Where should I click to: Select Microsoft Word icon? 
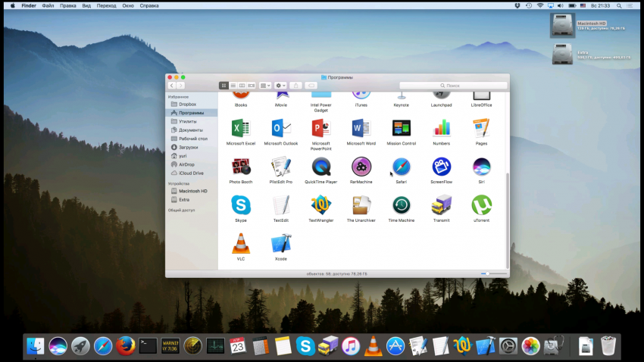361,129
